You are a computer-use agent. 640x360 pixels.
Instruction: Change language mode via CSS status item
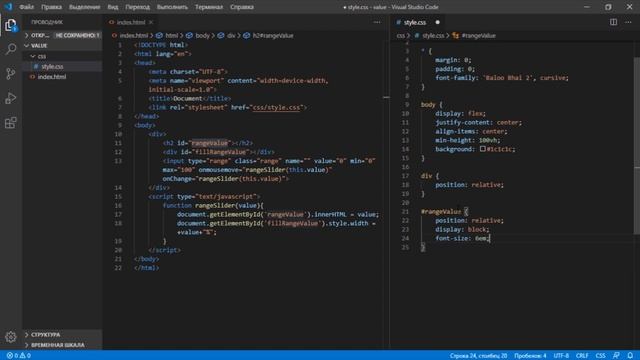600,356
